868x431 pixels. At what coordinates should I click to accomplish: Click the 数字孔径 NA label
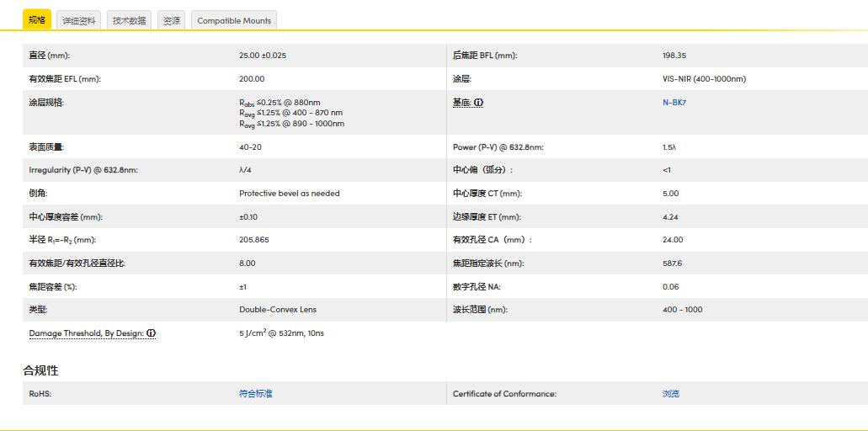[477, 286]
